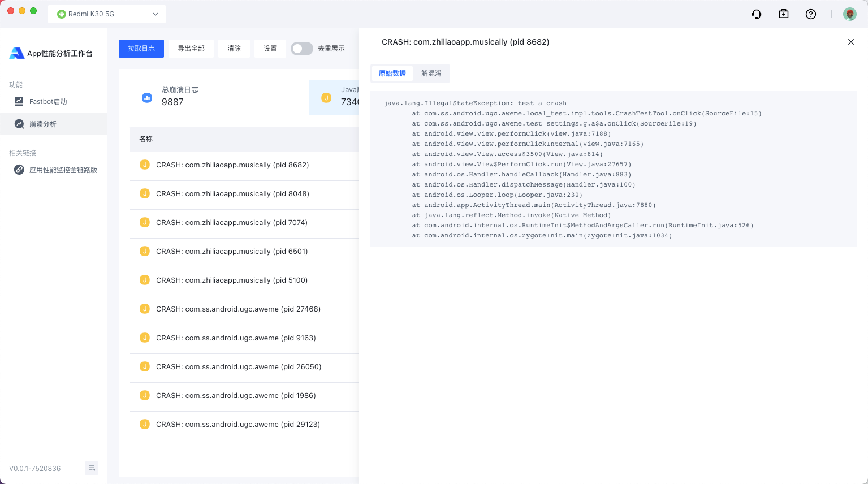Click the J icon of crash pid 9163
The width and height of the screenshot is (868, 484).
[145, 338]
